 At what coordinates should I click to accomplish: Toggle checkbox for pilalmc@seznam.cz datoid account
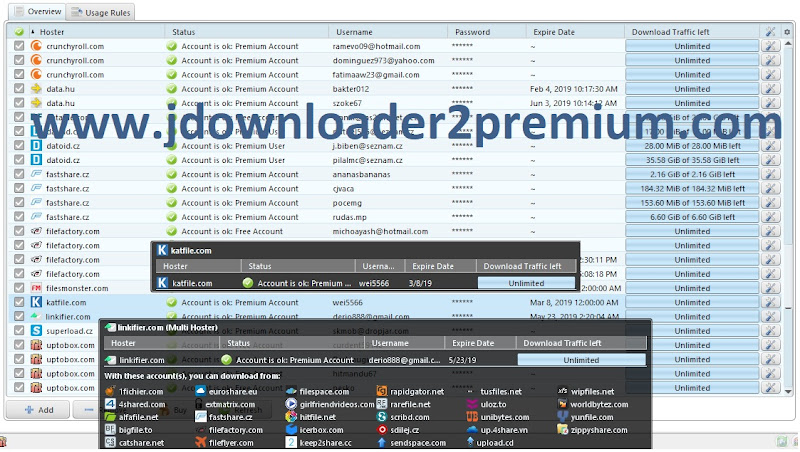tap(19, 160)
